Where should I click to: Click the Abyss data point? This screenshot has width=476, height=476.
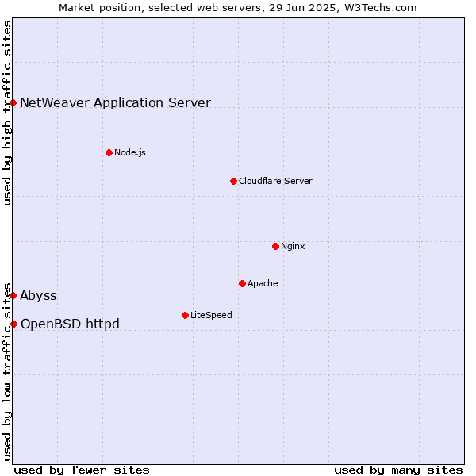pyautogui.click(x=13, y=295)
